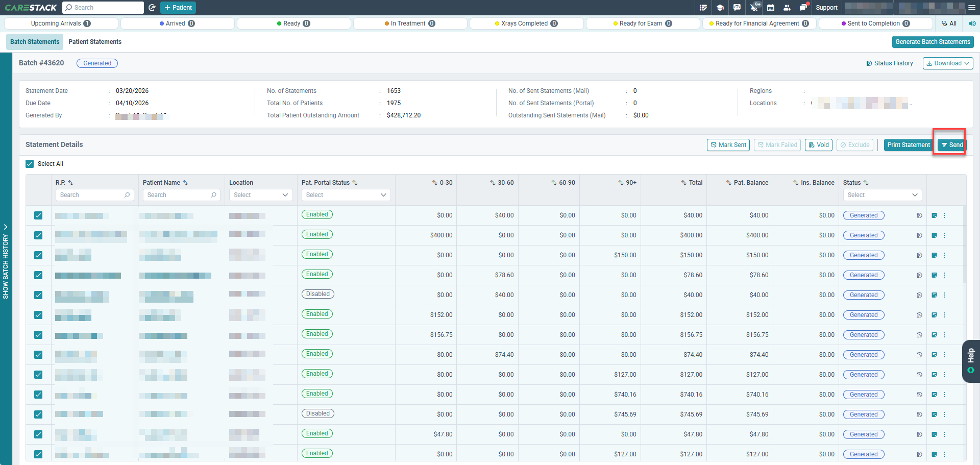
Task: Open the graduation cap training icon
Action: pos(720,8)
